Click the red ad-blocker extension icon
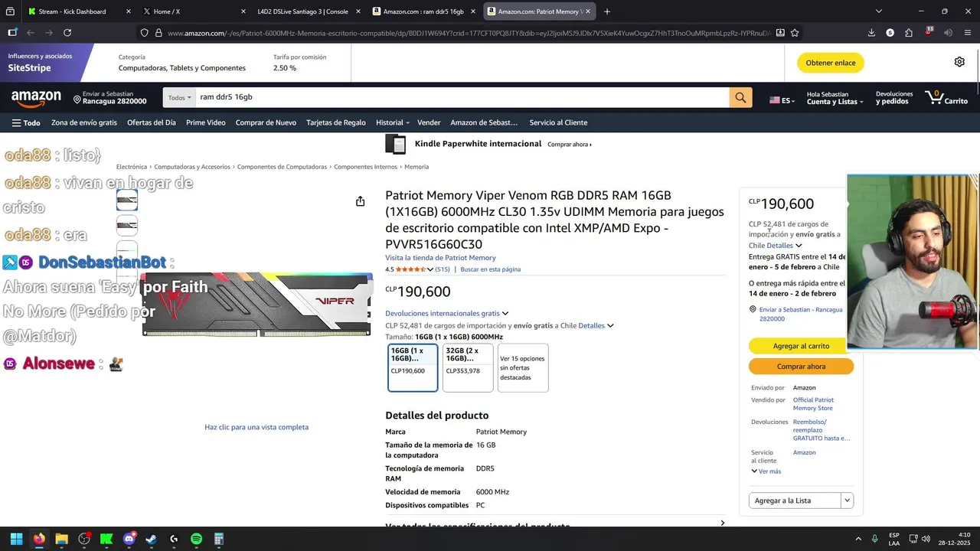Viewport: 980px width, 551px height. click(929, 32)
